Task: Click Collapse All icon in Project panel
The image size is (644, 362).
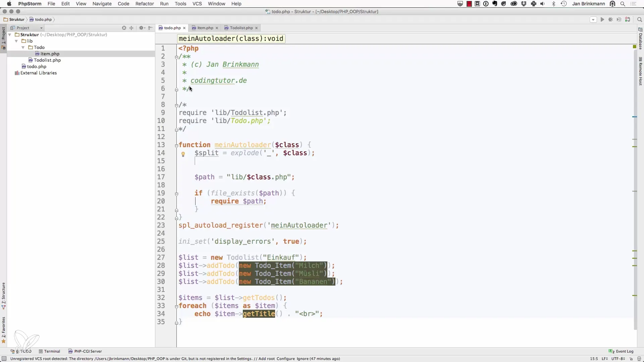Action: (131, 28)
